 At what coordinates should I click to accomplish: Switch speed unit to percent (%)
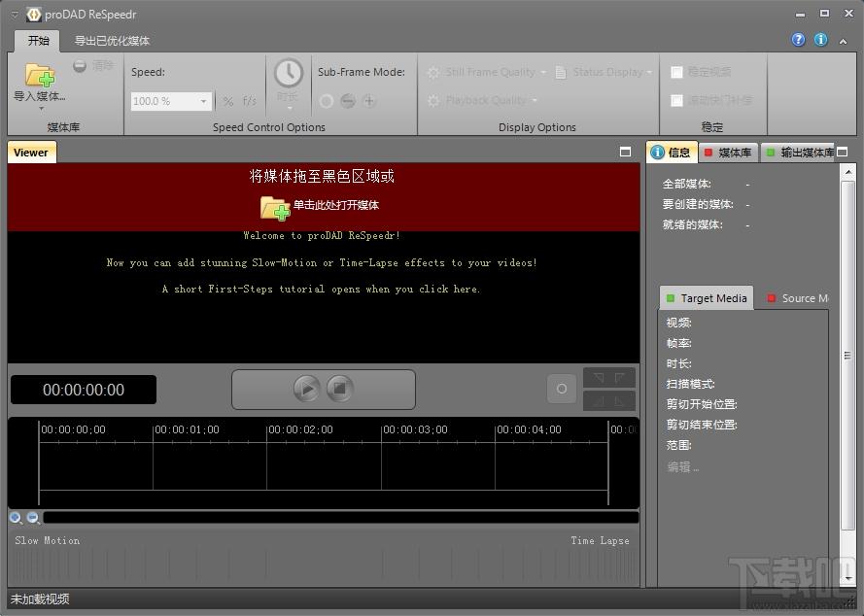[x=228, y=101]
